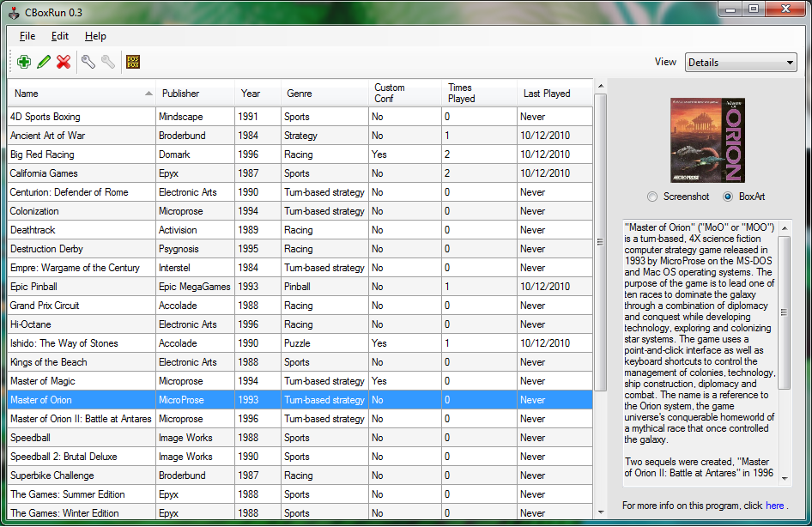
Task: Click the green plus add game icon
Action: click(x=23, y=62)
